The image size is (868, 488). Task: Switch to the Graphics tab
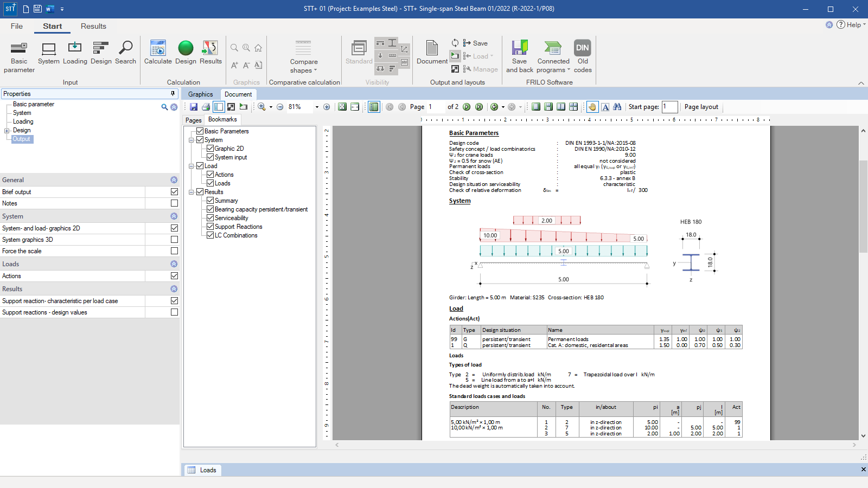pos(200,94)
